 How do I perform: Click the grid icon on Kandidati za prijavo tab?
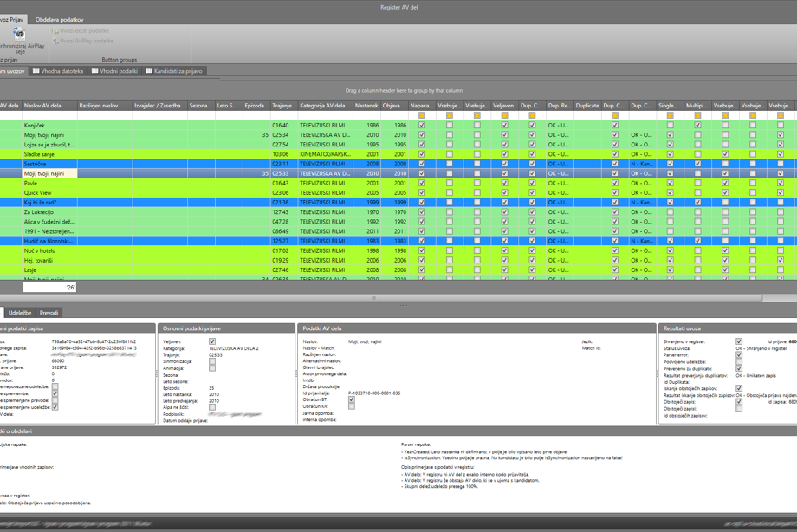point(149,71)
